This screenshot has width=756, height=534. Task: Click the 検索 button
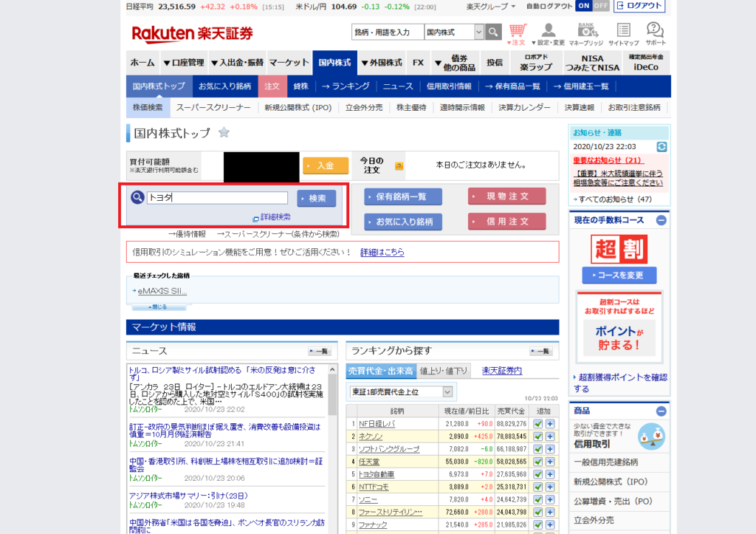[316, 198]
